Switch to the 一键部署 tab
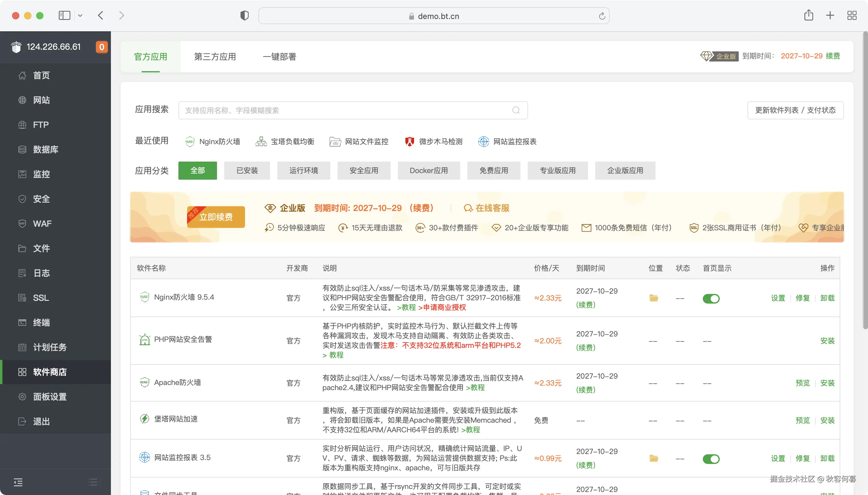868x495 pixels. [x=279, y=57]
